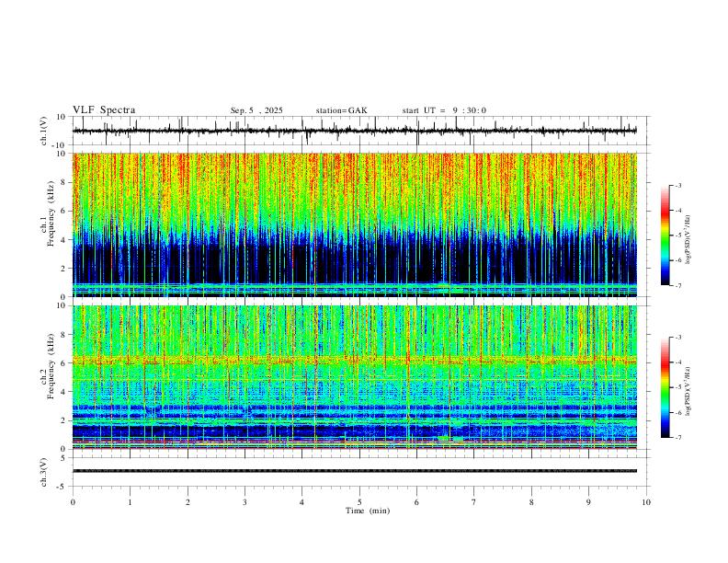This screenshot has width=728, height=563.
Task: Click the "-3" tick on ch.1 colorbar
Action: click(677, 185)
